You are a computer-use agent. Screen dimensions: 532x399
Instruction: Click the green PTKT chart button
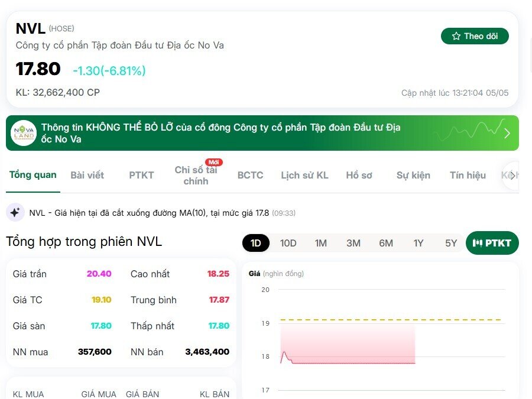click(x=492, y=243)
